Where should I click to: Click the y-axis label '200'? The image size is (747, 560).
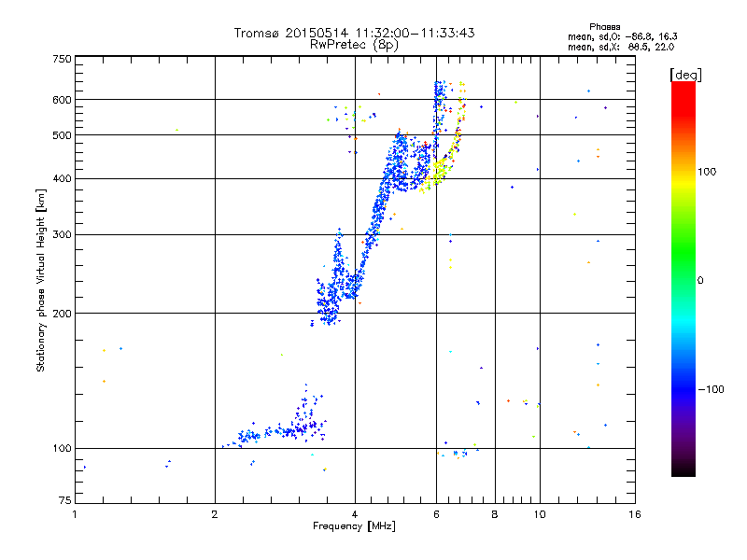point(62,314)
